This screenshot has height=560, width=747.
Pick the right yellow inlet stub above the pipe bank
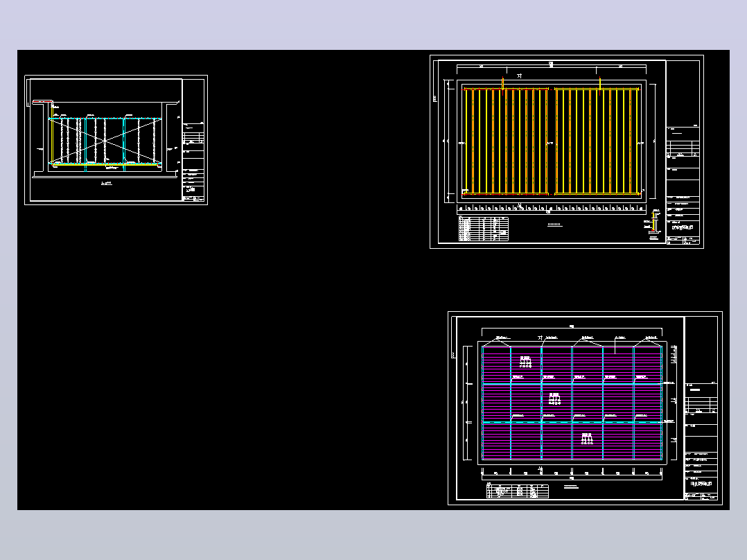click(599, 83)
